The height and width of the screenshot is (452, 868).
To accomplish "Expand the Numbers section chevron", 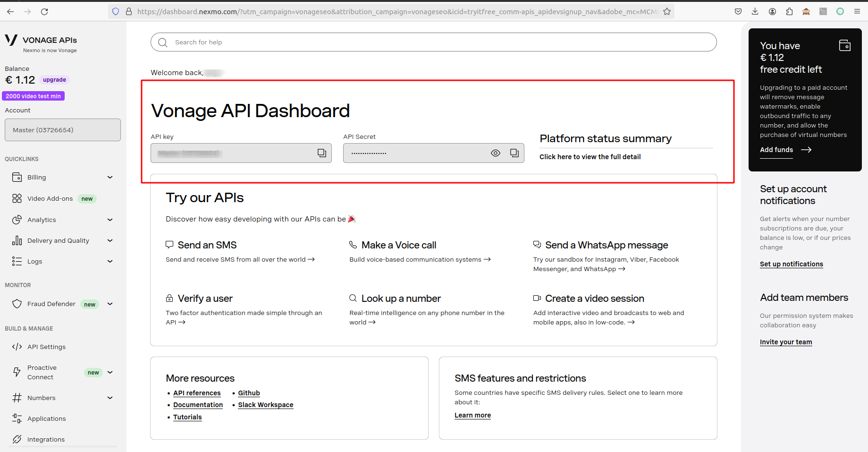I will point(110,398).
